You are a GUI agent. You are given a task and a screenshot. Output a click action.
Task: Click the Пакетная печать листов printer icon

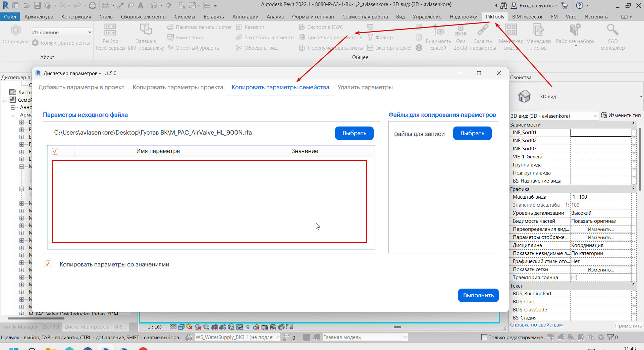coord(170,27)
